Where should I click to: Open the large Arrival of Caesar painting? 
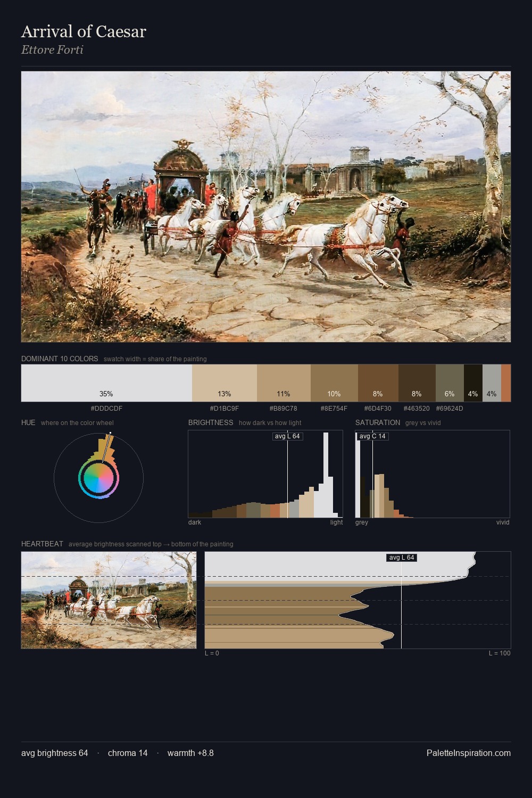pos(266,207)
